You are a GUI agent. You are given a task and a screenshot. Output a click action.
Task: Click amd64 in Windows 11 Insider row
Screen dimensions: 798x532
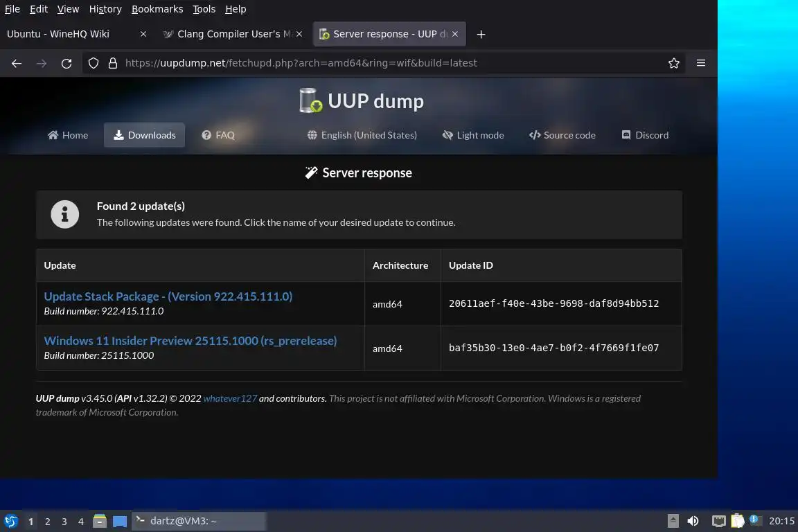pos(387,348)
